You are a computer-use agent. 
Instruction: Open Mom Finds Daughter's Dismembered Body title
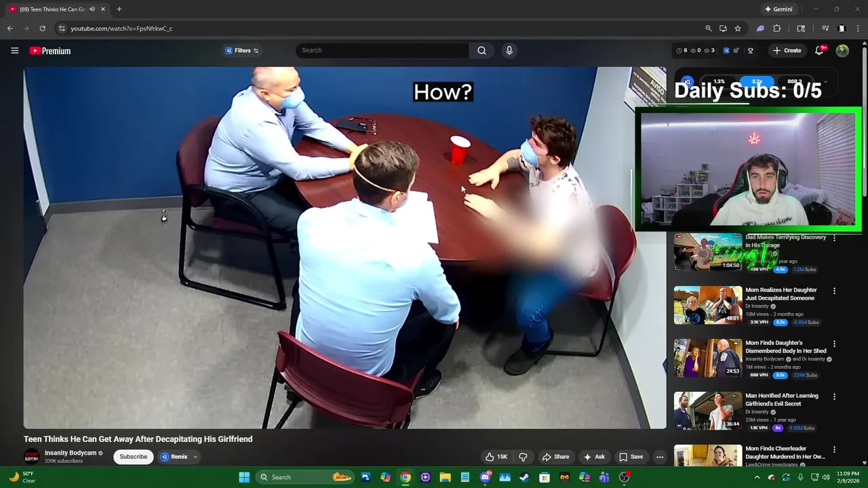click(x=786, y=347)
